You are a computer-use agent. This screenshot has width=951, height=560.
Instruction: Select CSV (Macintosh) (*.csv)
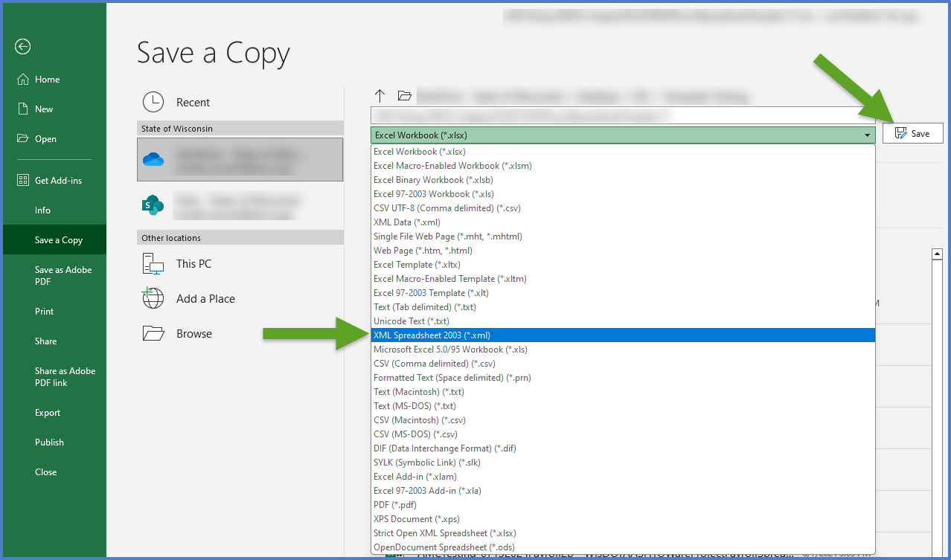coord(623,420)
